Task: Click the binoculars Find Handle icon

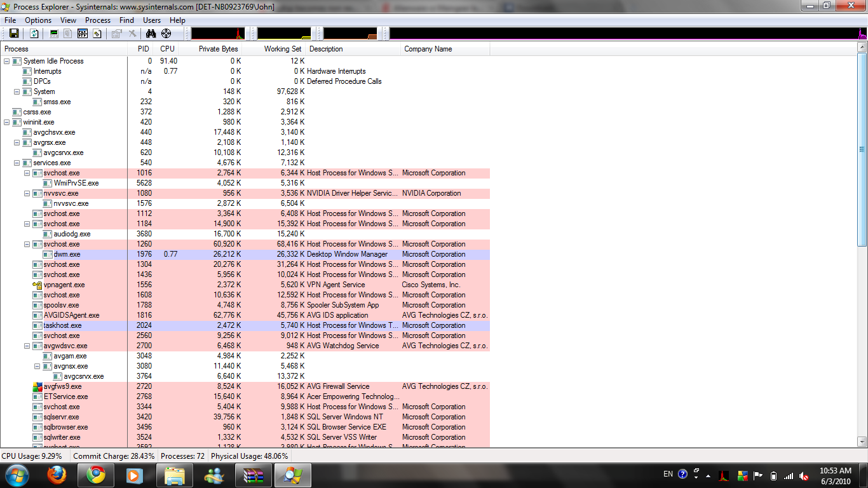Action: tap(151, 34)
